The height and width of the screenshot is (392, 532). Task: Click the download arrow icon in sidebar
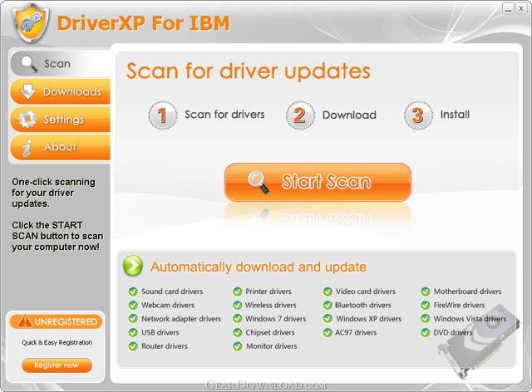[x=27, y=91]
